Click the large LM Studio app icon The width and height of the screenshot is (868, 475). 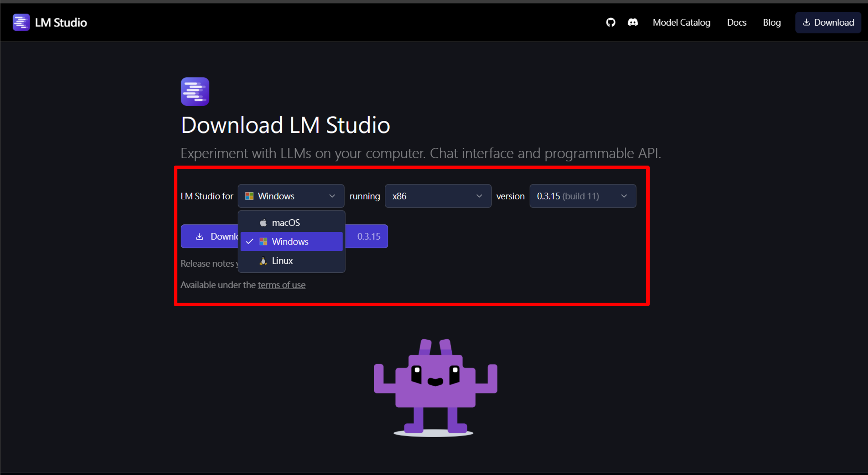click(x=195, y=92)
